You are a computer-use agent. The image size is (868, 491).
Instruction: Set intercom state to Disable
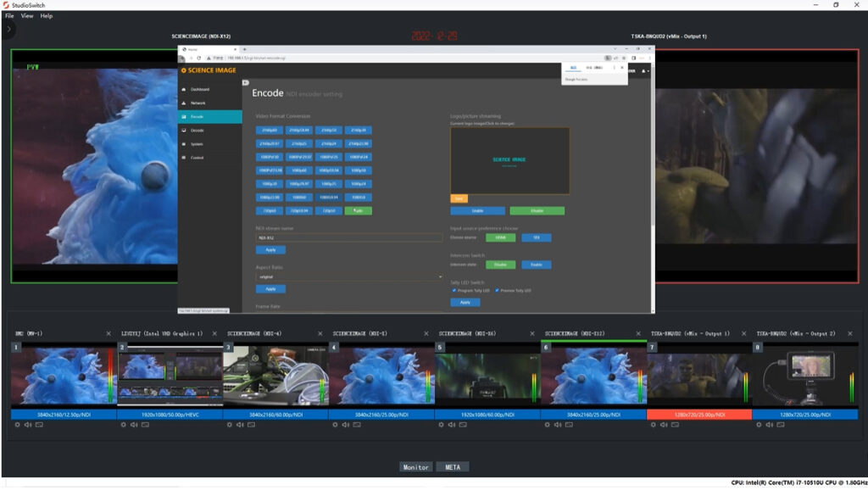tap(500, 265)
